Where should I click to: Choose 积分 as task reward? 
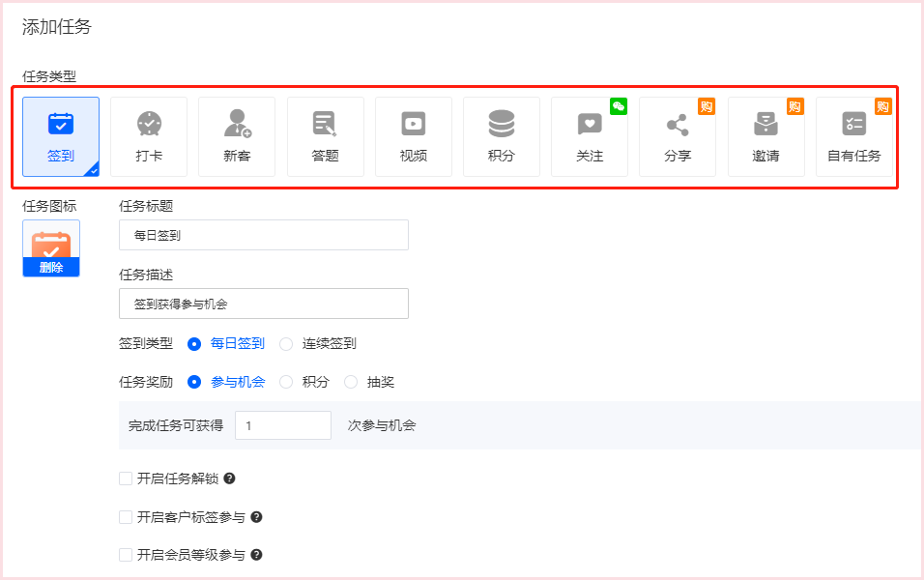286,382
